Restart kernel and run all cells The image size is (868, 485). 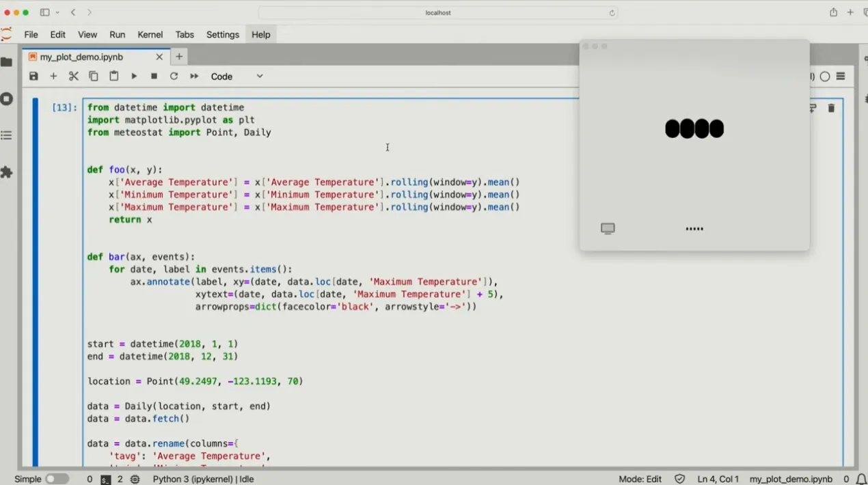pos(194,77)
